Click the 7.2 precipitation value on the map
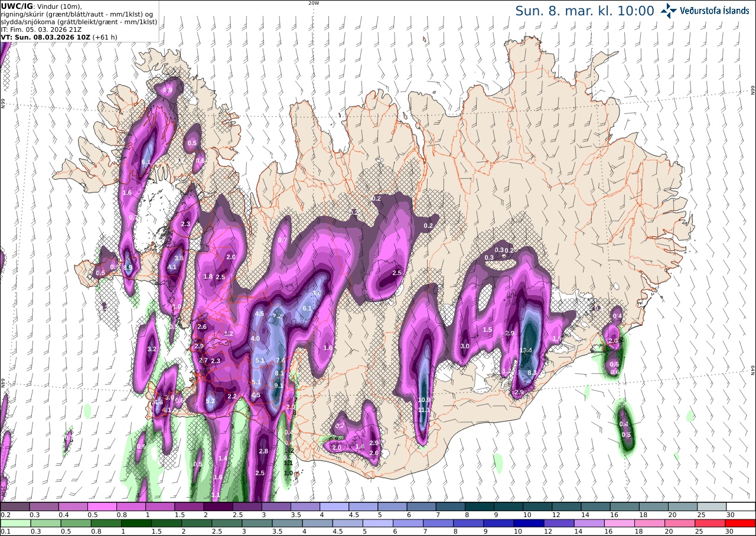756x536 pixels. click(x=278, y=316)
